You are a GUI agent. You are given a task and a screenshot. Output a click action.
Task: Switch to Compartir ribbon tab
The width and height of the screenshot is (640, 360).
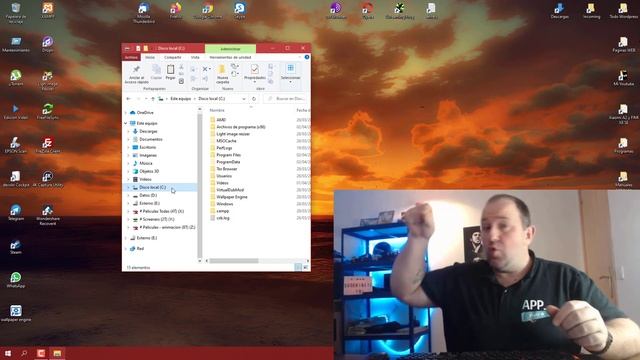pos(173,57)
